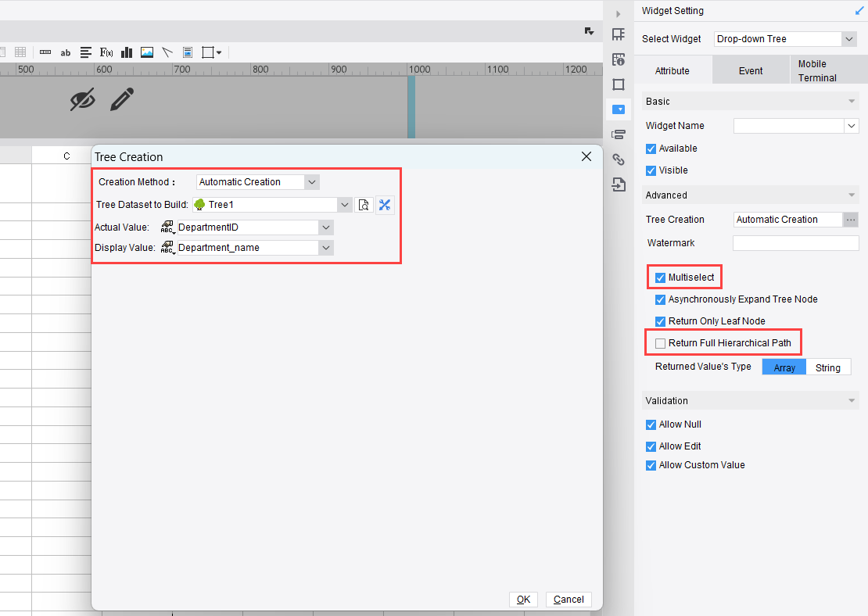Select the slant line tool in the toolbar

tap(167, 52)
